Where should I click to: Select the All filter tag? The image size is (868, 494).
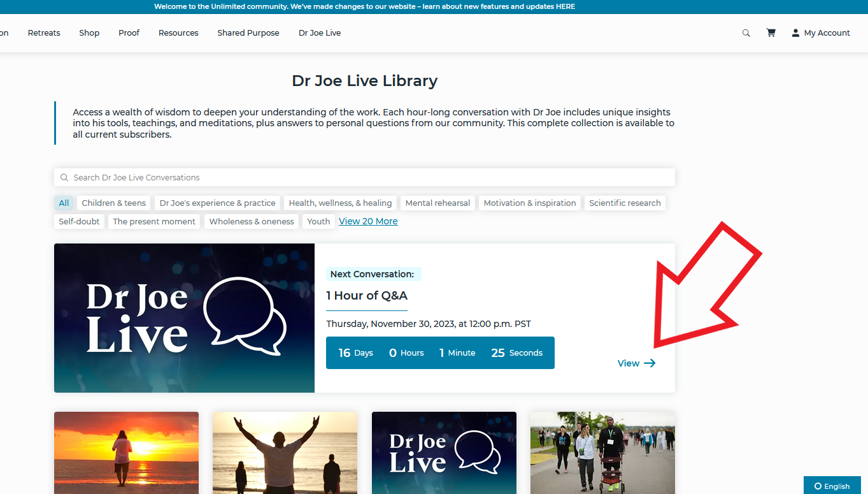(64, 203)
